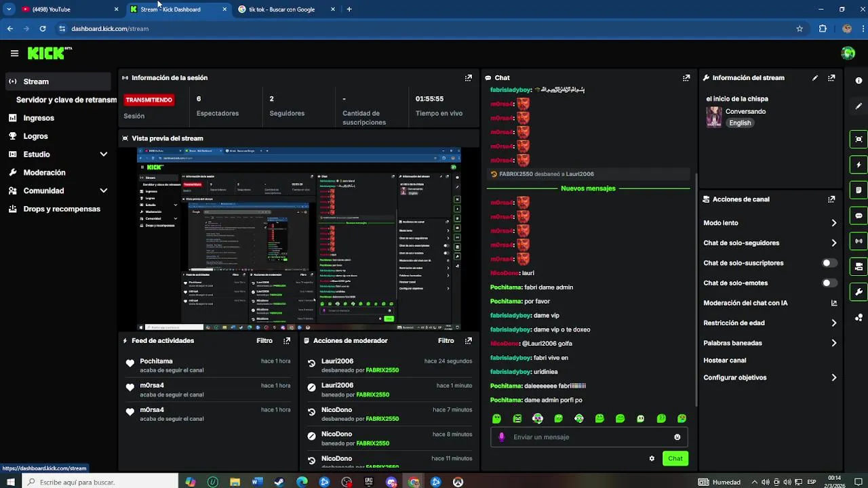Viewport: 868px width, 488px height.
Task: Pop out the Acciones de canal panel
Action: tap(831, 199)
